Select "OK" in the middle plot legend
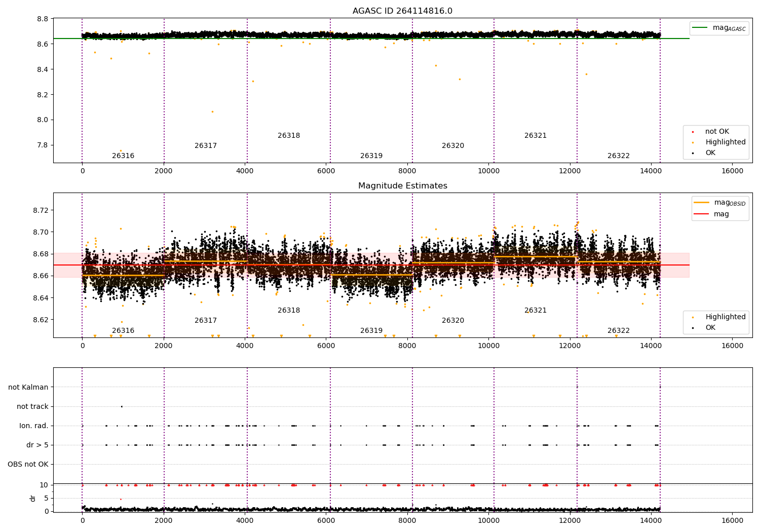The width and height of the screenshot is (760, 532). [x=710, y=328]
